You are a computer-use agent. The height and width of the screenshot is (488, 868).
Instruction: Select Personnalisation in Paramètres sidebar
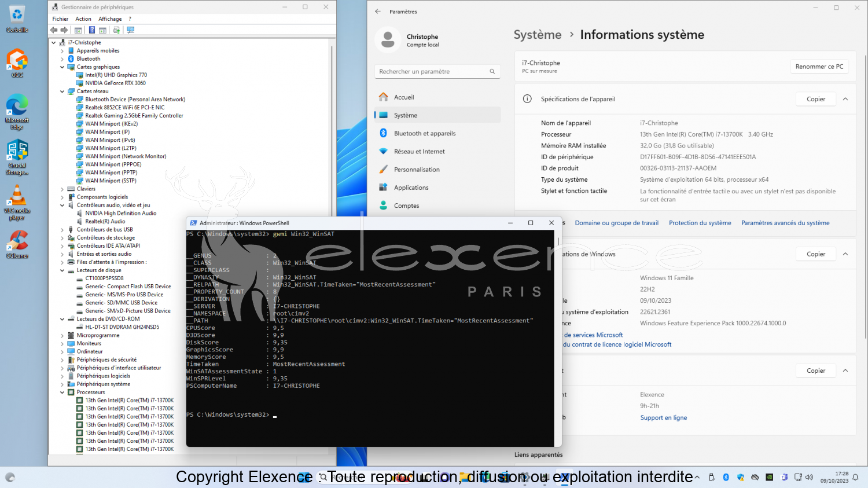coord(437,170)
